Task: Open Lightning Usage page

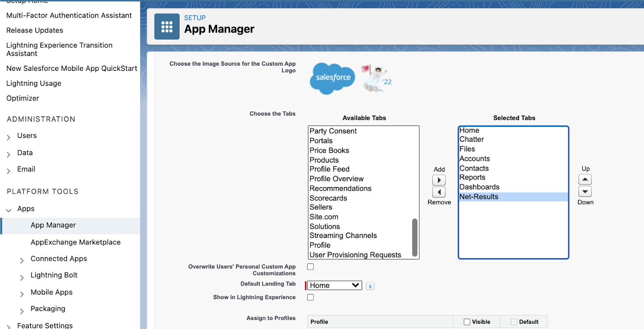Action: (x=34, y=83)
